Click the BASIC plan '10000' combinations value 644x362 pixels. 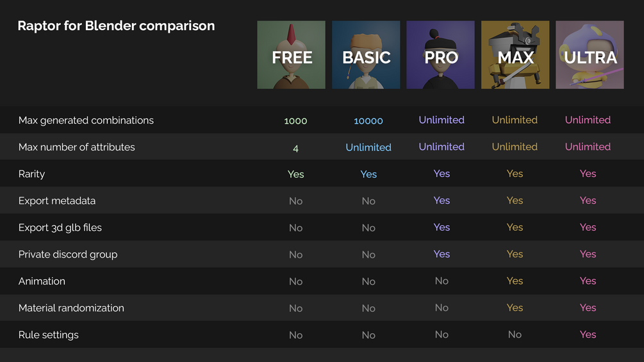368,120
